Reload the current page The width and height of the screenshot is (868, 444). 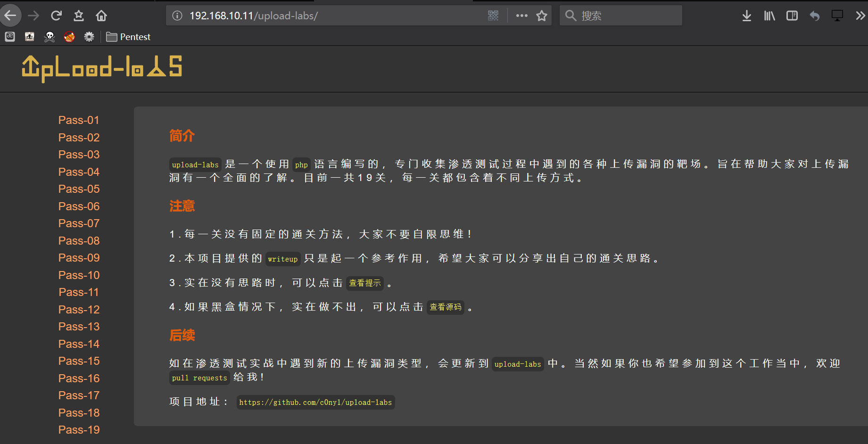click(56, 16)
